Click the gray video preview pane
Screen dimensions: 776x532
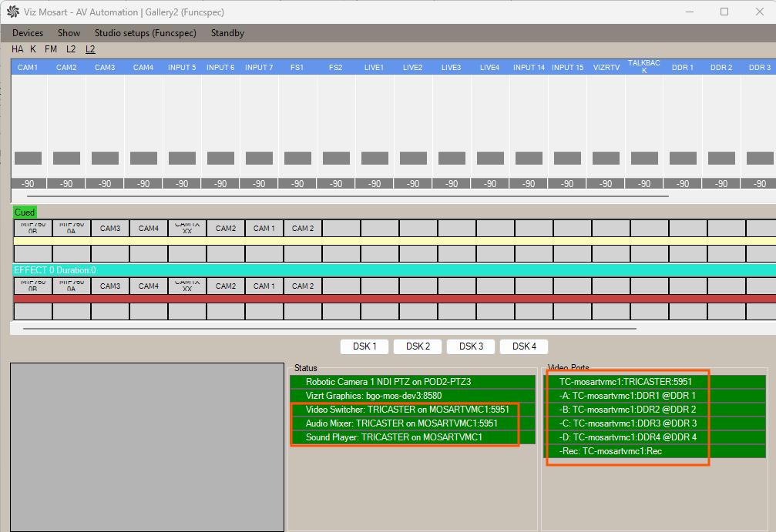(x=146, y=447)
